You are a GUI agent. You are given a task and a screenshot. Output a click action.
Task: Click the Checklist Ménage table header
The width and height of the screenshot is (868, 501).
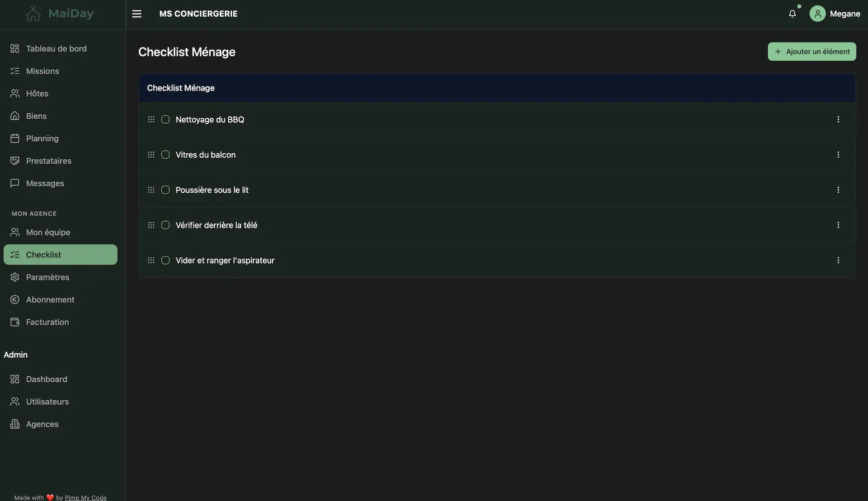181,88
